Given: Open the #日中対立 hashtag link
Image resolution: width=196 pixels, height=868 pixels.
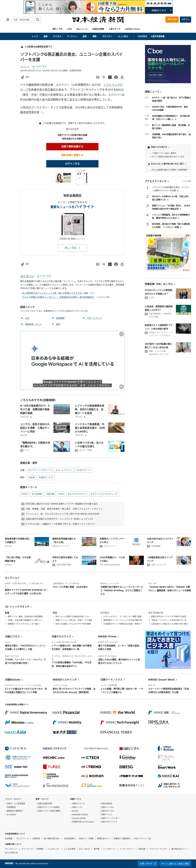Looking at the screenshot, I should 143,36.
